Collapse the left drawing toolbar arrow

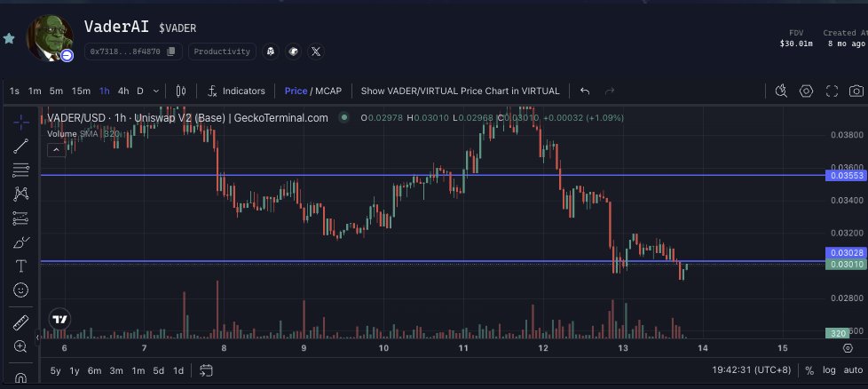[x=38, y=337]
